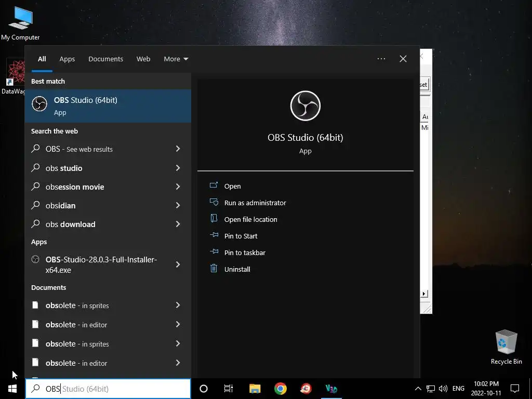Viewport: 532px width, 399px height.
Task: Open the three-dots options menu in search panel
Action: point(381,59)
